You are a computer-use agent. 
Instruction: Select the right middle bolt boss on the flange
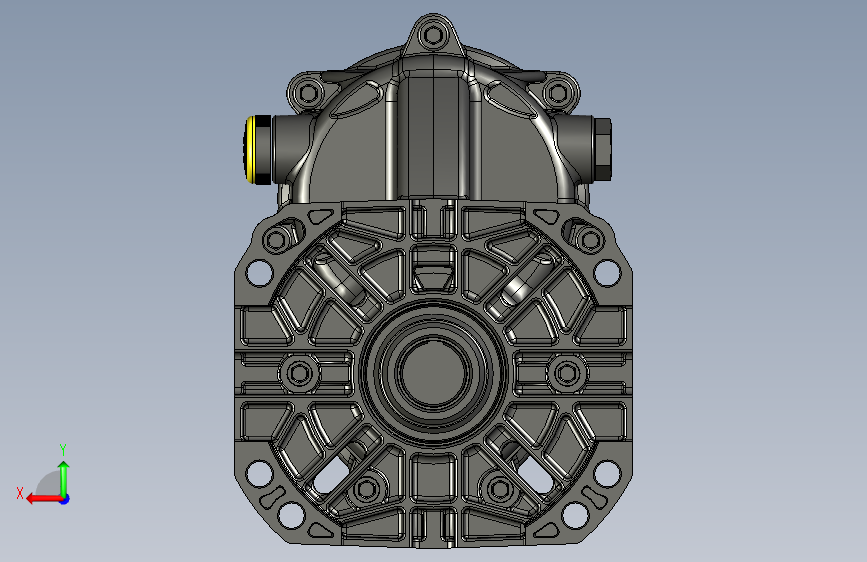click(567, 373)
